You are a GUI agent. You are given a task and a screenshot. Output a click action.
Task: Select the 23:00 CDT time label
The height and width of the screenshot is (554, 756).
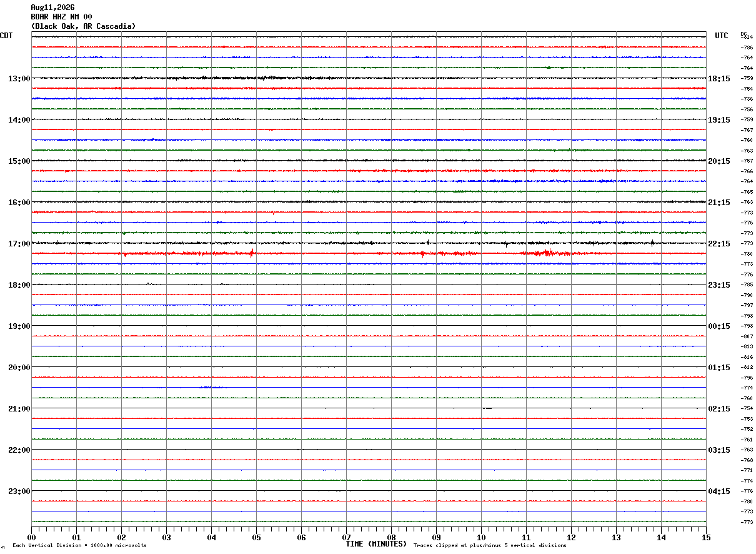(x=19, y=491)
